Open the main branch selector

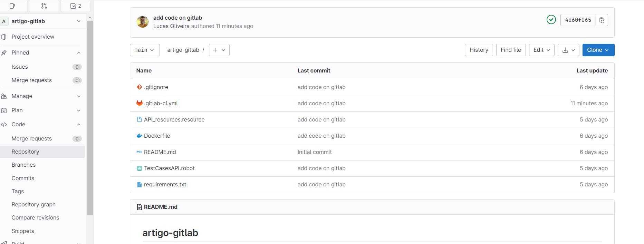point(144,50)
